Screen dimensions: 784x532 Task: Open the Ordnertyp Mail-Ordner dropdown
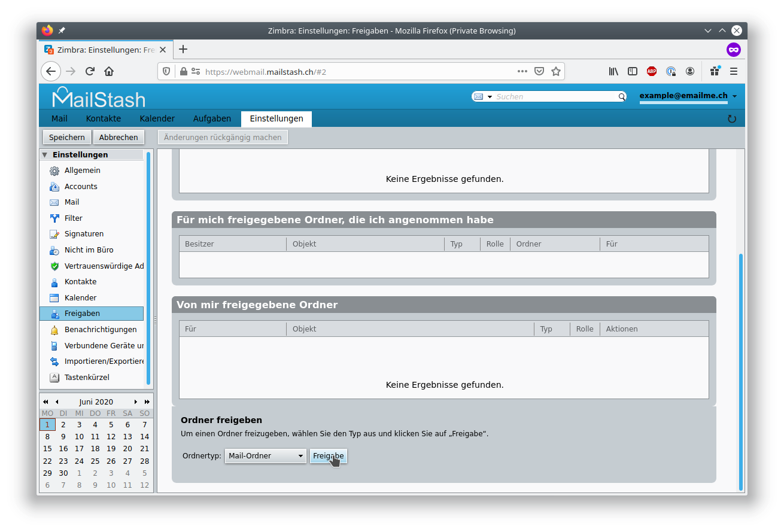[x=266, y=456]
